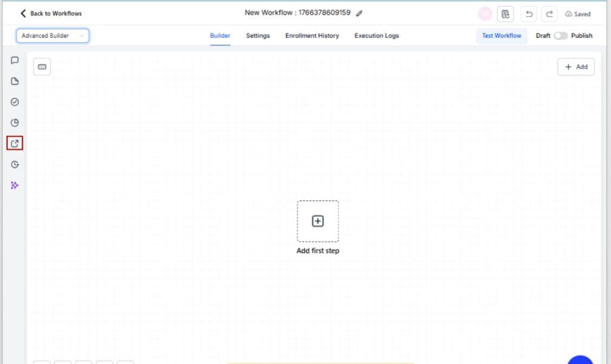Screen dimensions: 611x364
Task: Click the keyboard shortcuts icon on the canvas
Action: [x=41, y=66]
